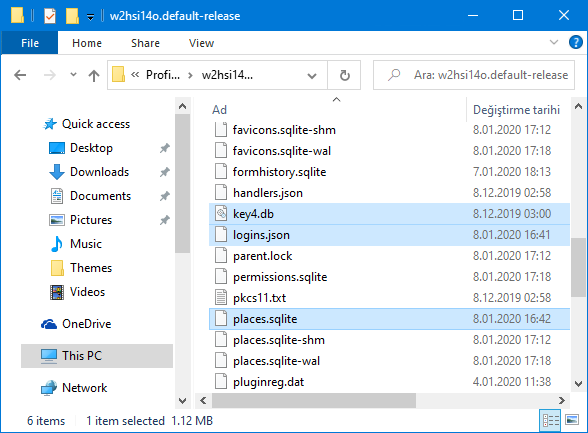Open the View ribbon tab

click(x=201, y=43)
